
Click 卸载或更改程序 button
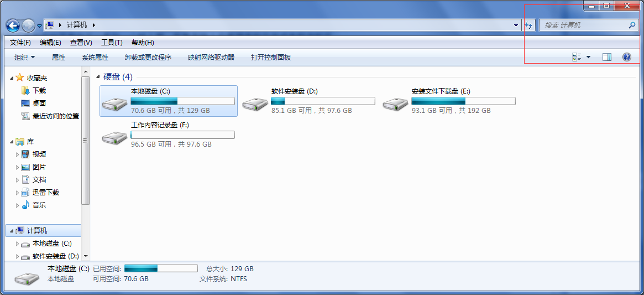coord(148,57)
